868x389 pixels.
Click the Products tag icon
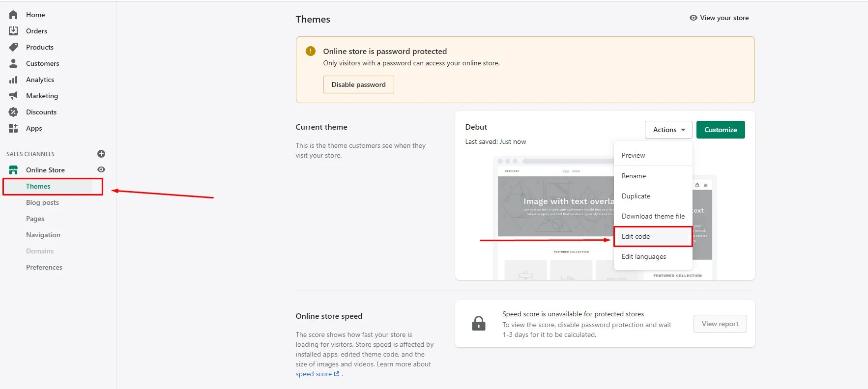click(13, 47)
